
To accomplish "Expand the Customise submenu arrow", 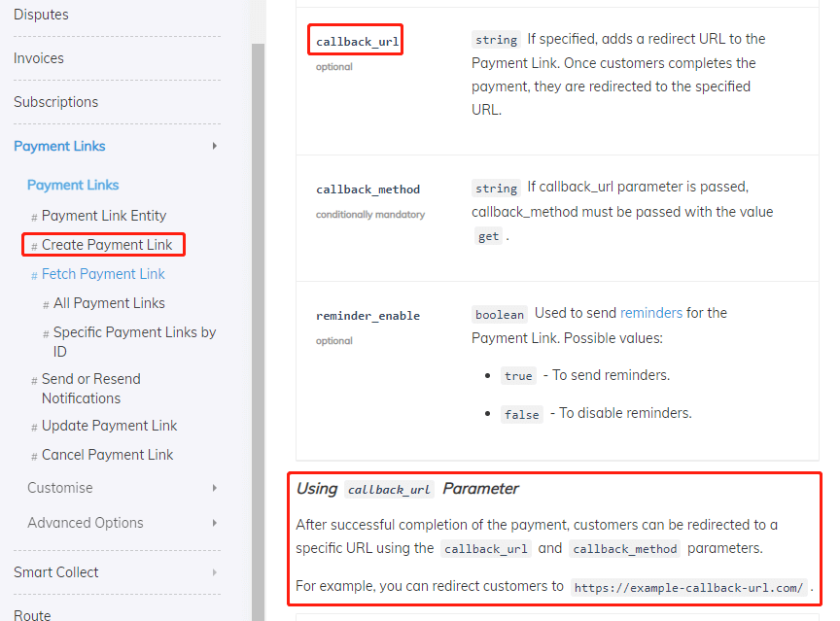I will click(214, 488).
